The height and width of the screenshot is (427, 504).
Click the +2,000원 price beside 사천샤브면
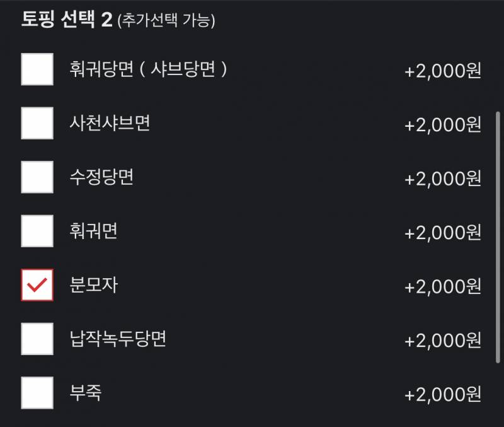pyautogui.click(x=441, y=125)
